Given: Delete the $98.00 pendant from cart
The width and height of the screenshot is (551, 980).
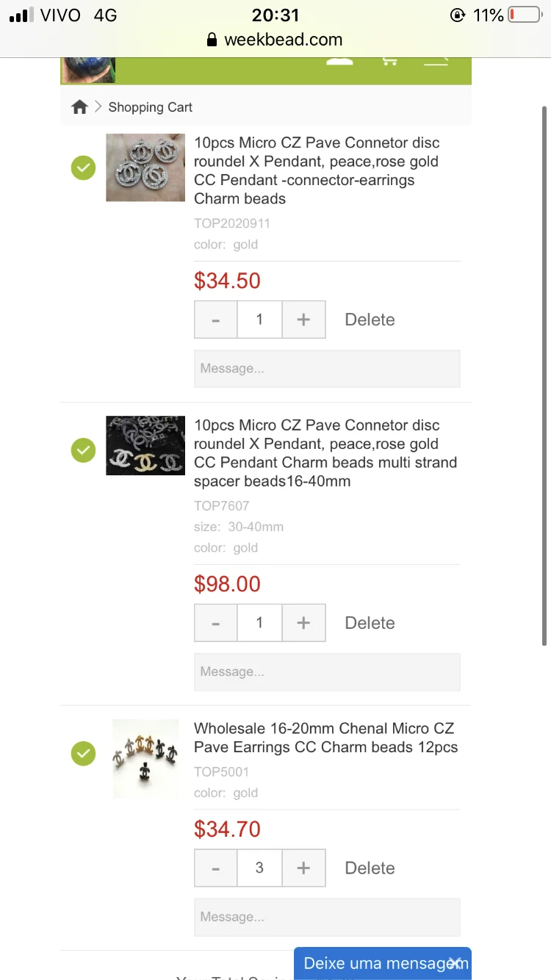Looking at the screenshot, I should click(370, 623).
